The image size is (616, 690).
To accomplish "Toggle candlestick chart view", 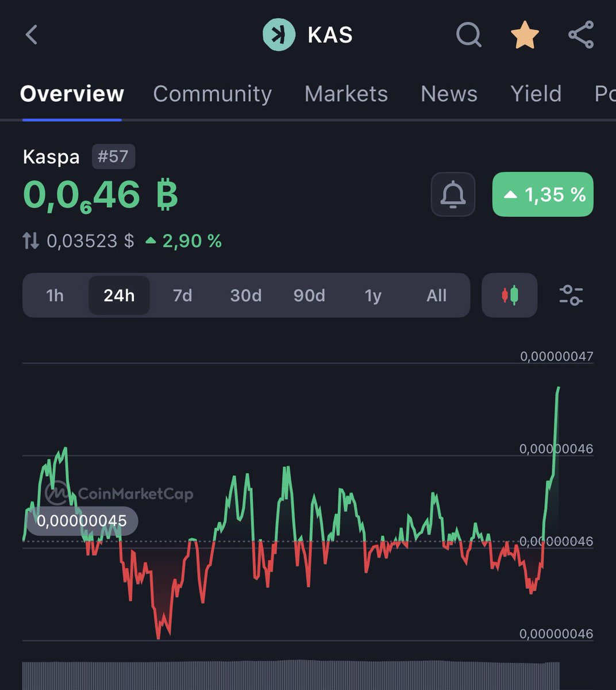I will point(510,296).
